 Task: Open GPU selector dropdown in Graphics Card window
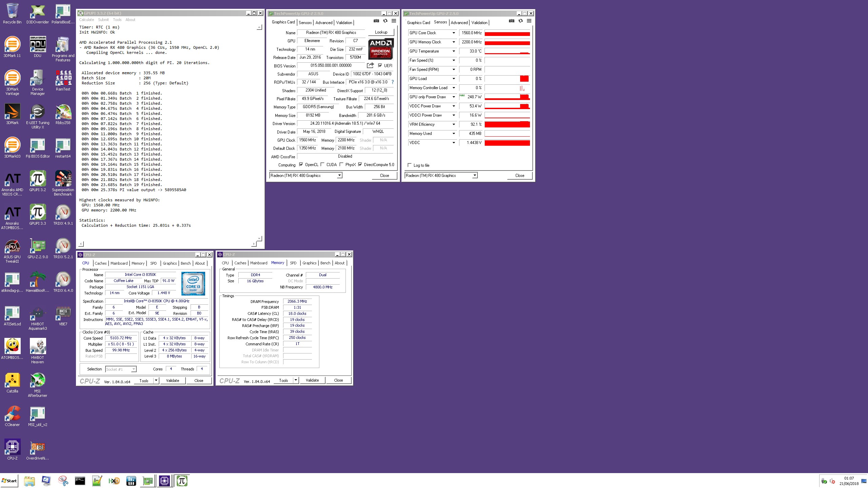coord(339,176)
